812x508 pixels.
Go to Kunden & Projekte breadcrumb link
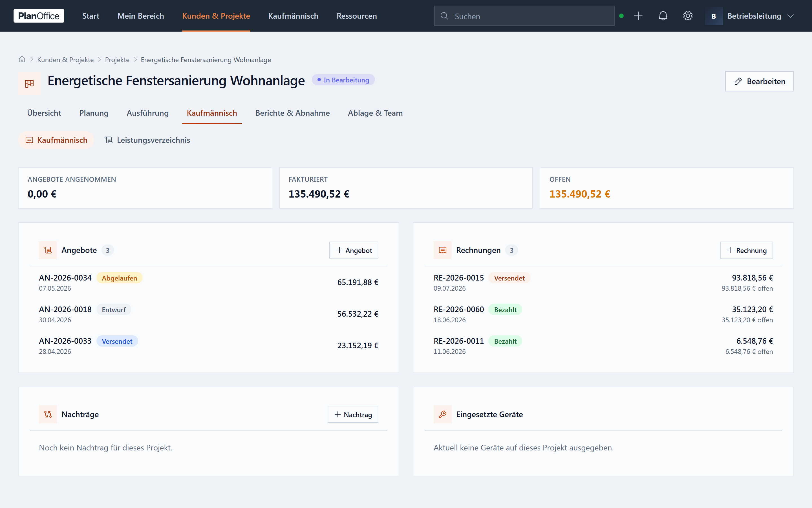click(65, 60)
